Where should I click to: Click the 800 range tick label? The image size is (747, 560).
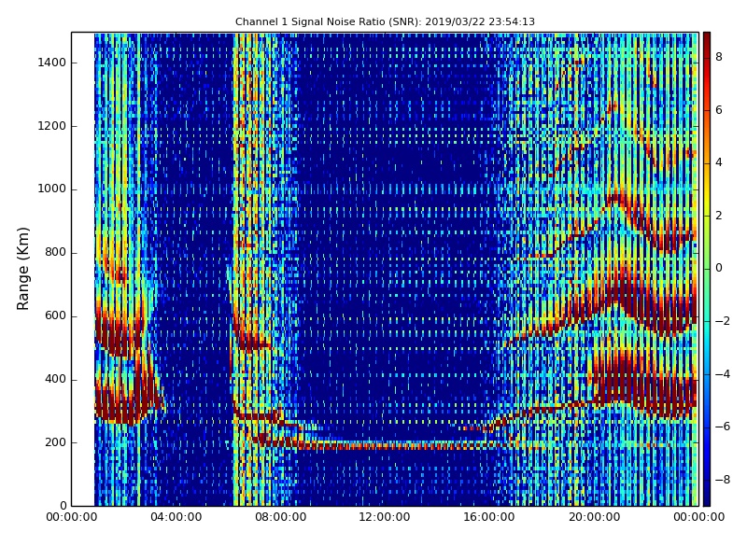pos(55,252)
